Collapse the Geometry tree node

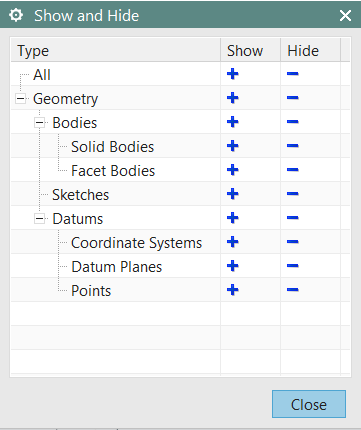(21, 99)
